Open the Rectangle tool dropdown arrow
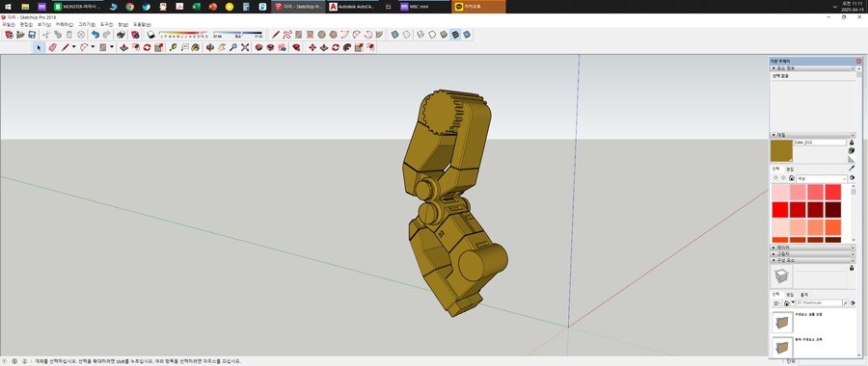 [111, 47]
